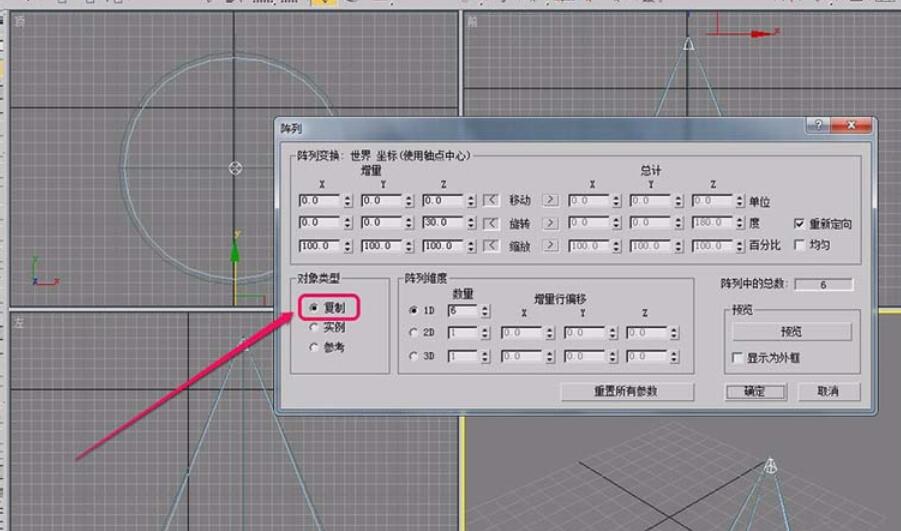
Task: Click the spinner of incremental Move Z
Action: pyautogui.click(x=471, y=201)
